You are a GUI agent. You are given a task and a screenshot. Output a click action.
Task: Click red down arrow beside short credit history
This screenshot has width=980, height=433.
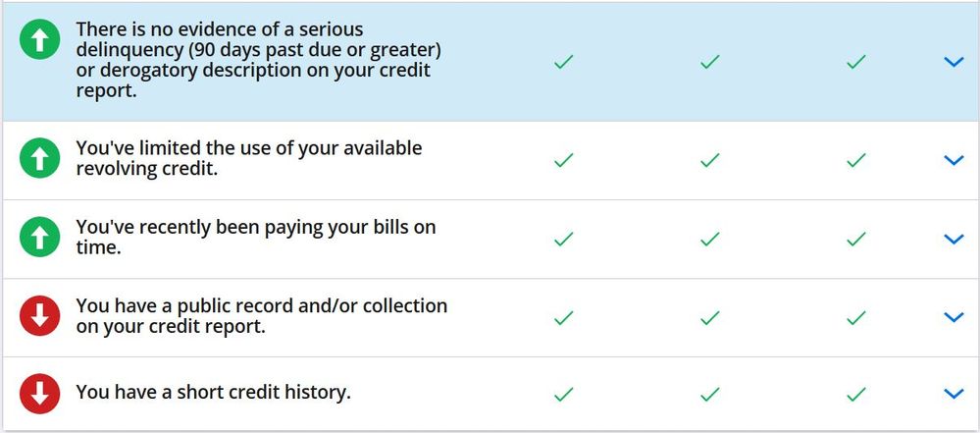pos(40,393)
